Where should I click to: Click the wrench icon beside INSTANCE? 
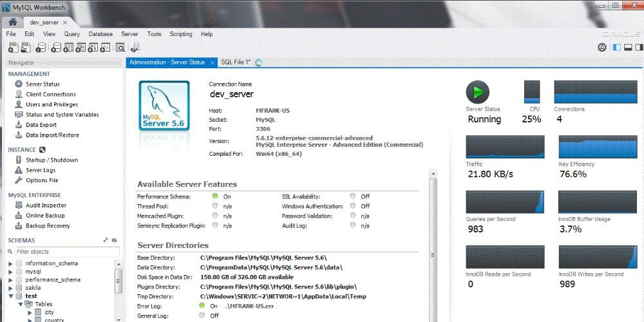click(x=43, y=150)
